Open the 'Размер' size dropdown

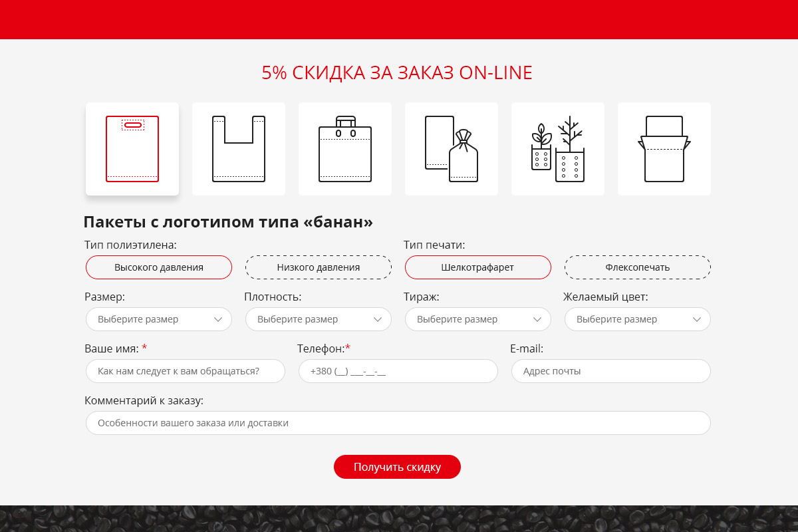tap(159, 319)
